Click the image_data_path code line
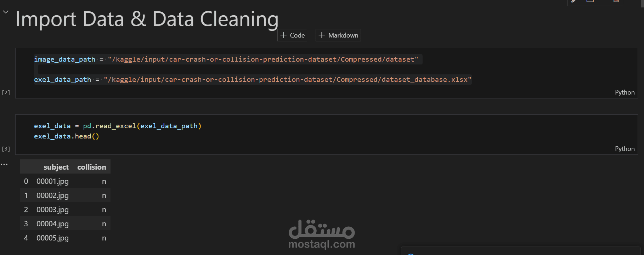Image resolution: width=644 pixels, height=255 pixels. (x=226, y=59)
